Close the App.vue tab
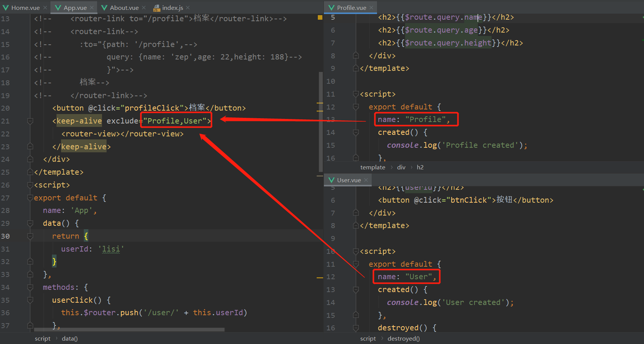The width and height of the screenshot is (644, 344). coord(92,8)
